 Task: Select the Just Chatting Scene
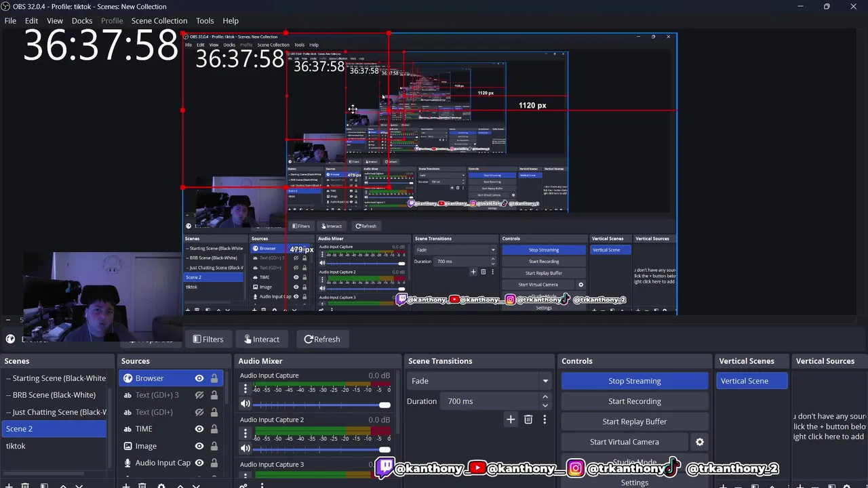(55, 412)
